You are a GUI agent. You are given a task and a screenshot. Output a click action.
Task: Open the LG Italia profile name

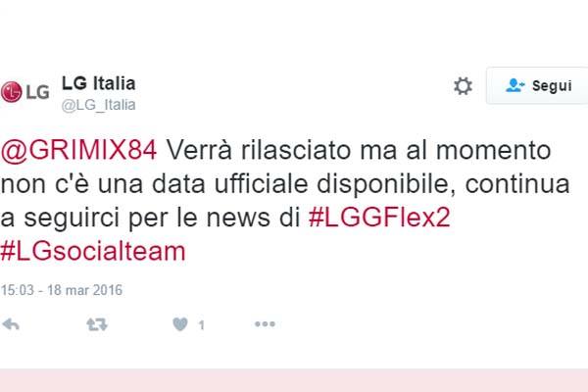(98, 83)
